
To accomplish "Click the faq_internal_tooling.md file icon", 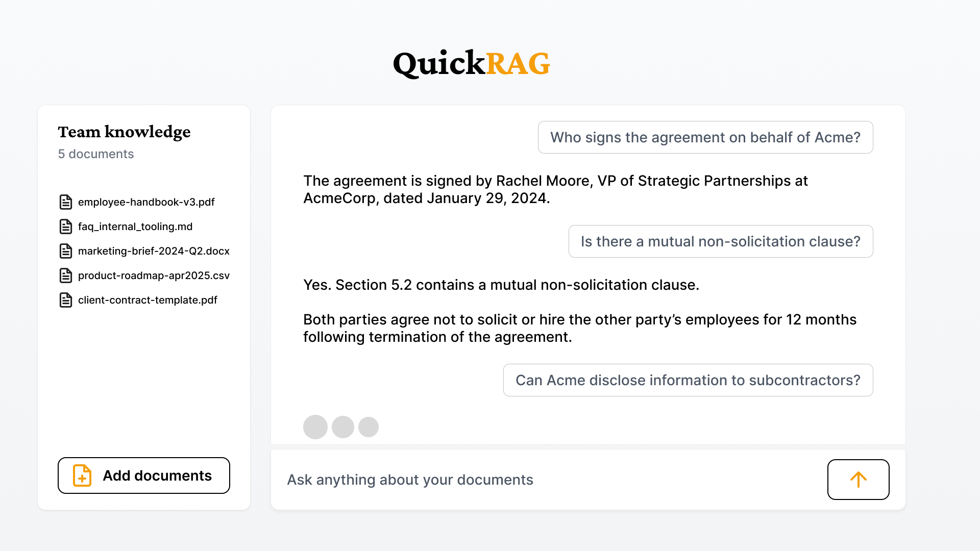I will (66, 227).
